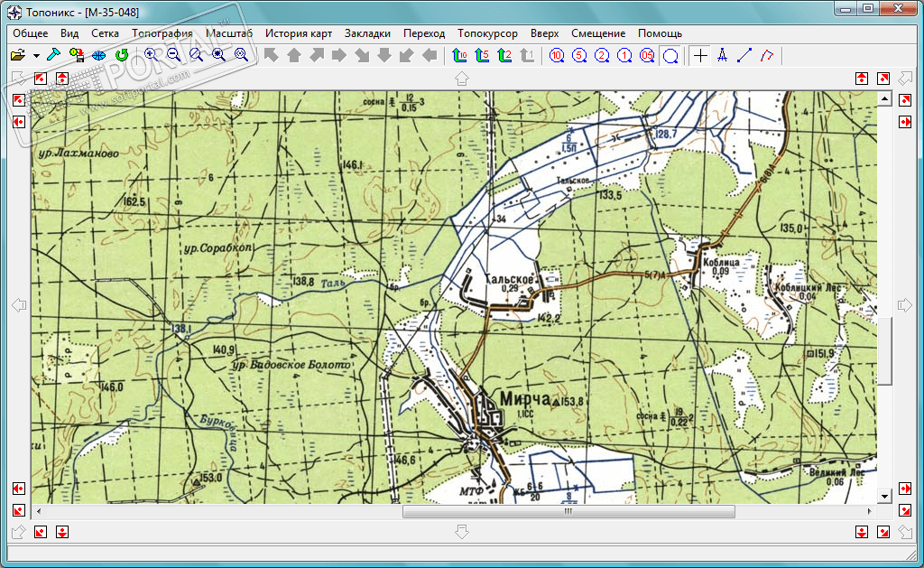Select the 0.5 scale circle icon

pyautogui.click(x=647, y=56)
